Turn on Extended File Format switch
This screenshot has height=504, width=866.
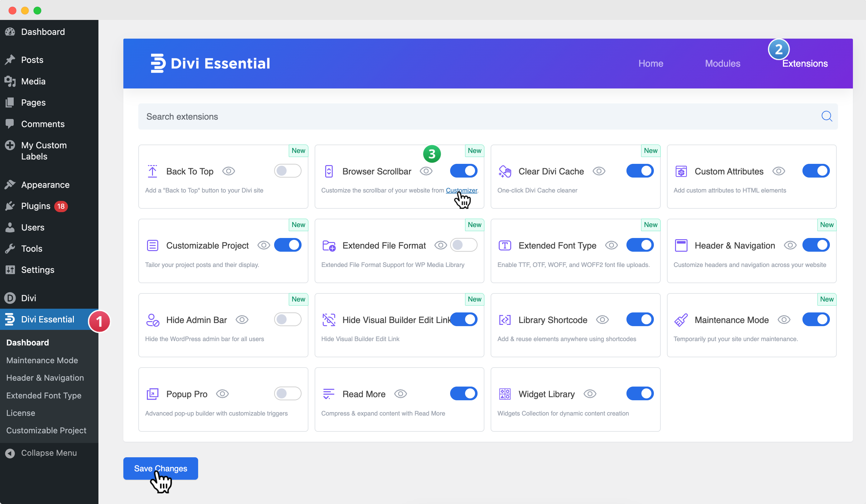[x=464, y=245]
